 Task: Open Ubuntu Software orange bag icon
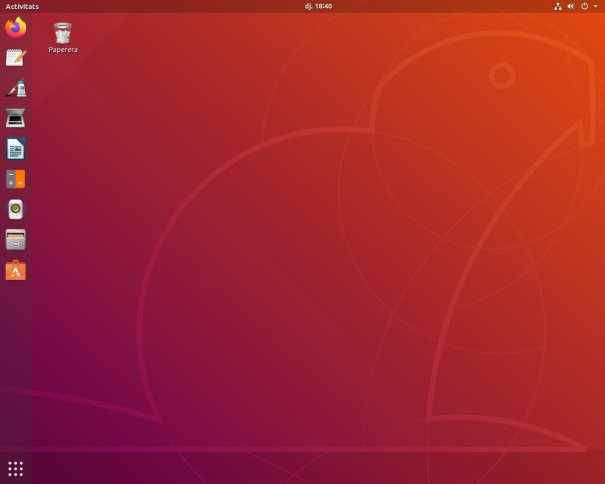point(16,270)
